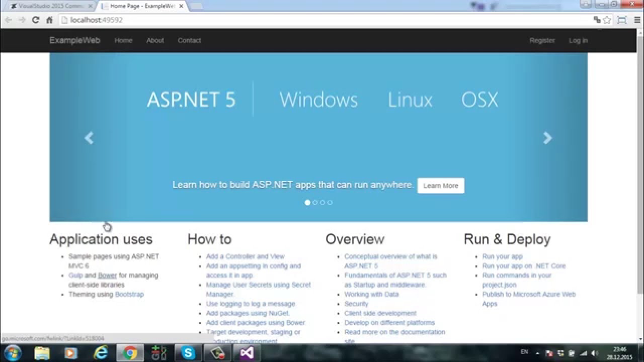Open File Explorer from the taskbar
This screenshot has width=644, height=362.
click(42, 353)
